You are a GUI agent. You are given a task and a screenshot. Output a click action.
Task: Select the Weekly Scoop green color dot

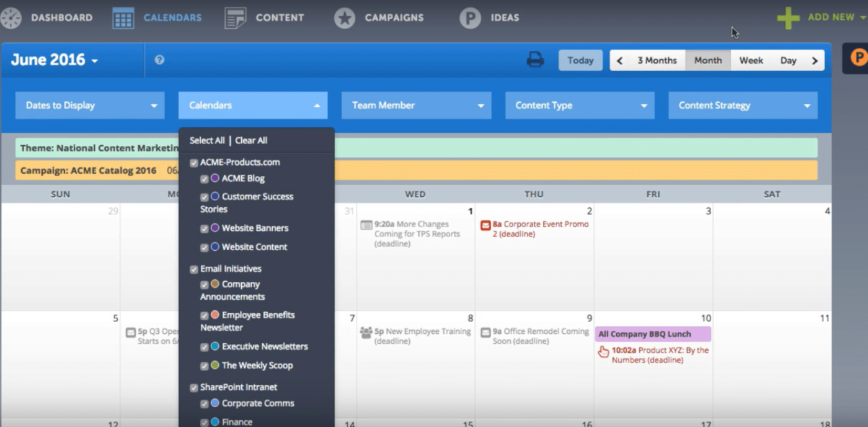pyautogui.click(x=214, y=366)
